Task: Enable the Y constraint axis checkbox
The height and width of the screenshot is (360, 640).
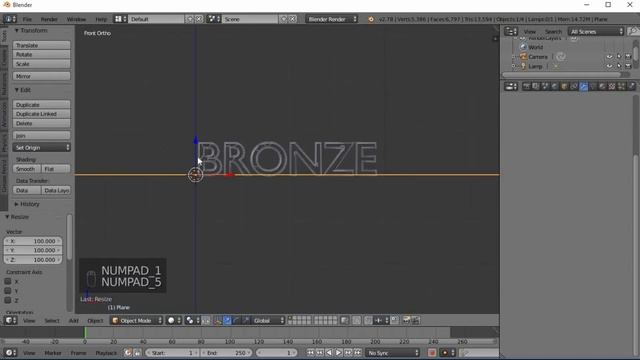Action: tap(8, 291)
